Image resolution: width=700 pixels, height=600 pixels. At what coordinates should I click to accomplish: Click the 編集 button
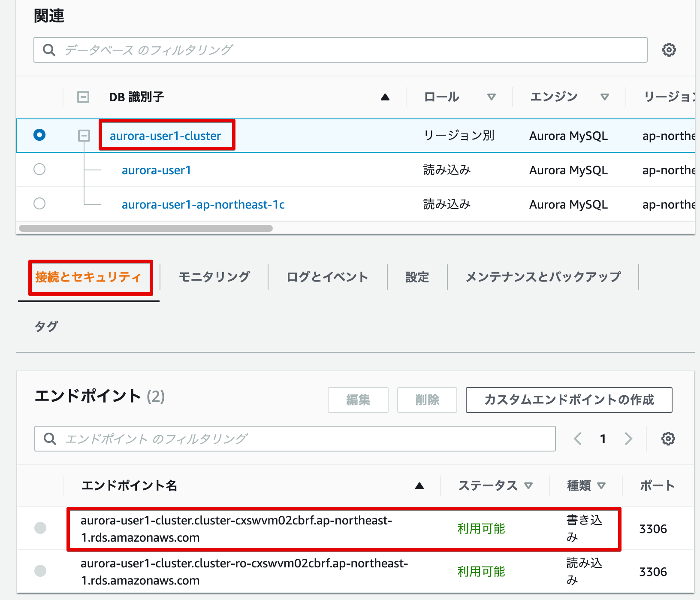point(358,400)
